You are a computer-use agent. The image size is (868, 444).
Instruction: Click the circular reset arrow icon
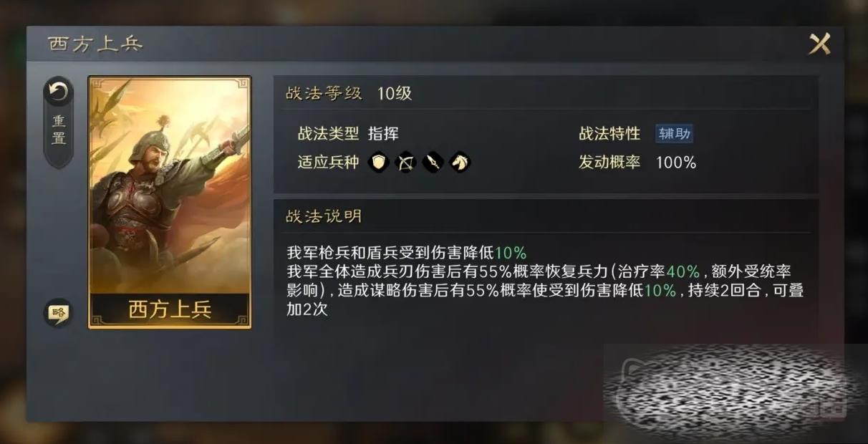tap(58, 92)
